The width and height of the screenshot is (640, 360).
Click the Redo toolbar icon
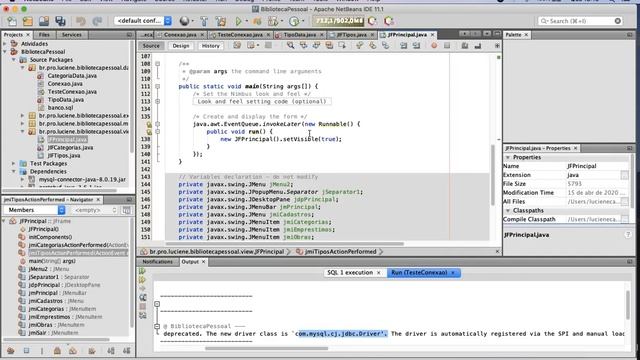point(97,21)
